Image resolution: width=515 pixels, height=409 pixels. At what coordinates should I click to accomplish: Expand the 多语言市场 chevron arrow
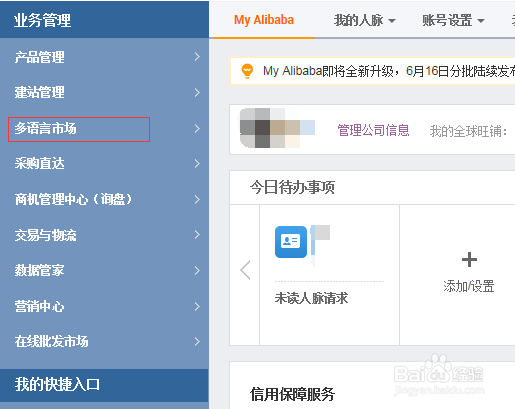[197, 128]
